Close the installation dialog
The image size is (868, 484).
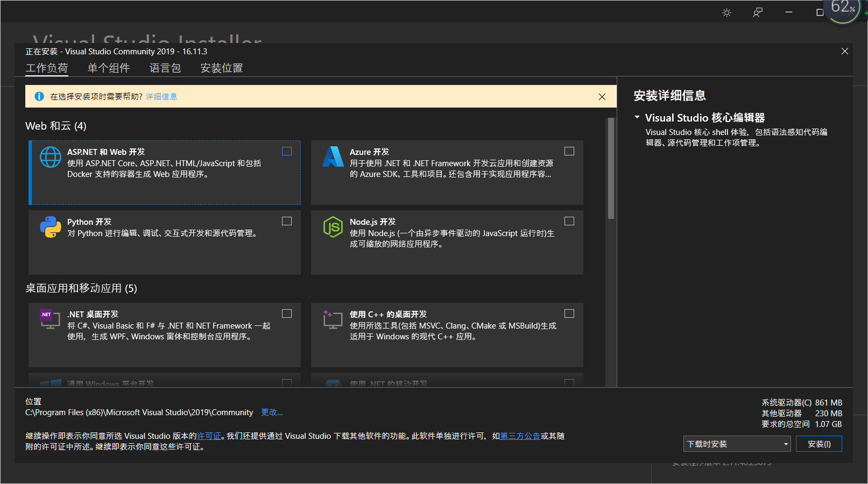click(845, 51)
